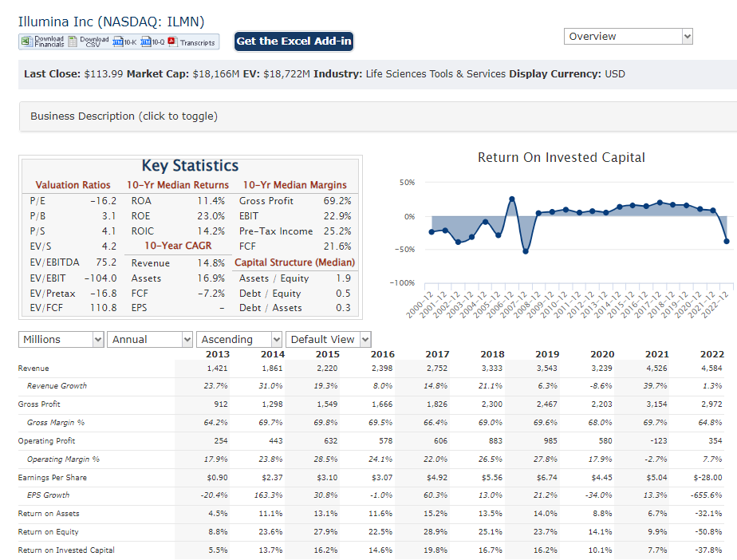Click the P/E ratio value -16.2
This screenshot has height=560, width=737.
104,201
